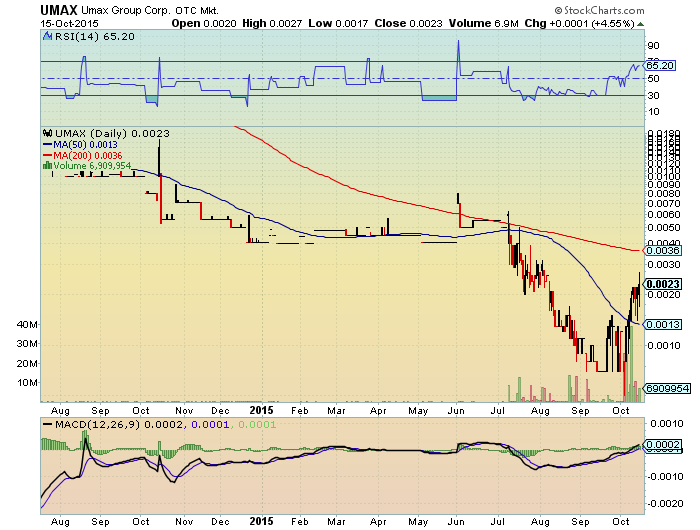700x530 pixels.
Task: Click the 2015 label under price chart
Action: 261,410
